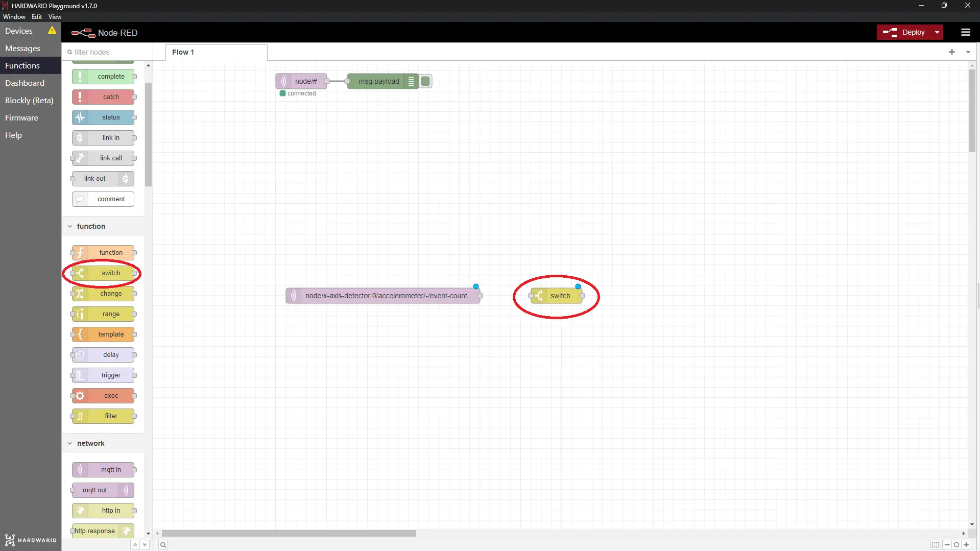Click the switch node on the canvas
The height and width of the screenshot is (551, 980).
(x=557, y=296)
